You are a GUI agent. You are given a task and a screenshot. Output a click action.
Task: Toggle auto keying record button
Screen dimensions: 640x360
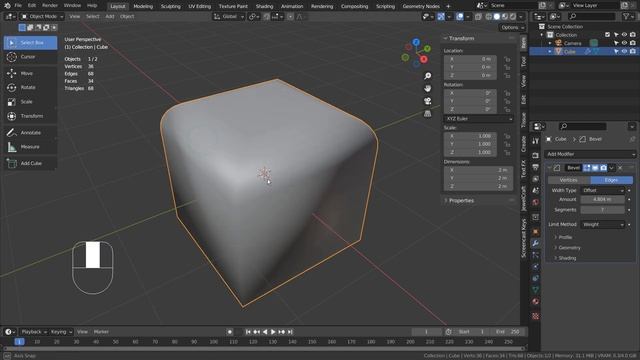tap(230, 332)
